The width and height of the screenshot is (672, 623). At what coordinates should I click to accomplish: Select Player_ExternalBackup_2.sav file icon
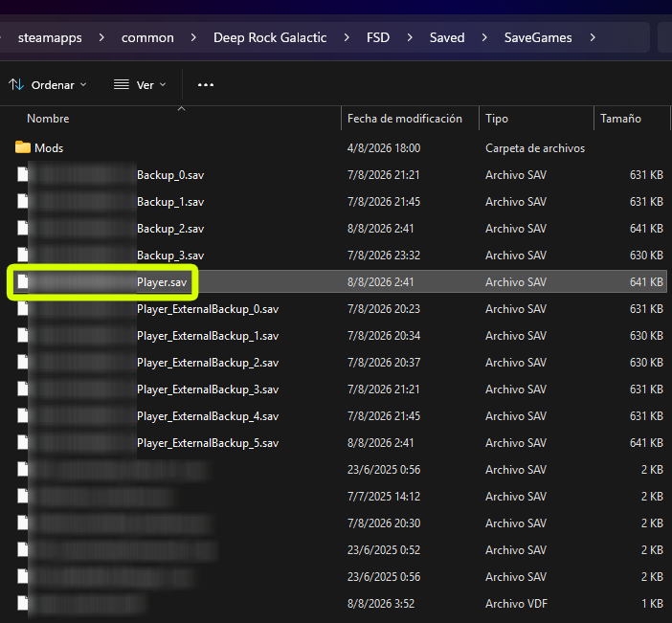click(23, 363)
